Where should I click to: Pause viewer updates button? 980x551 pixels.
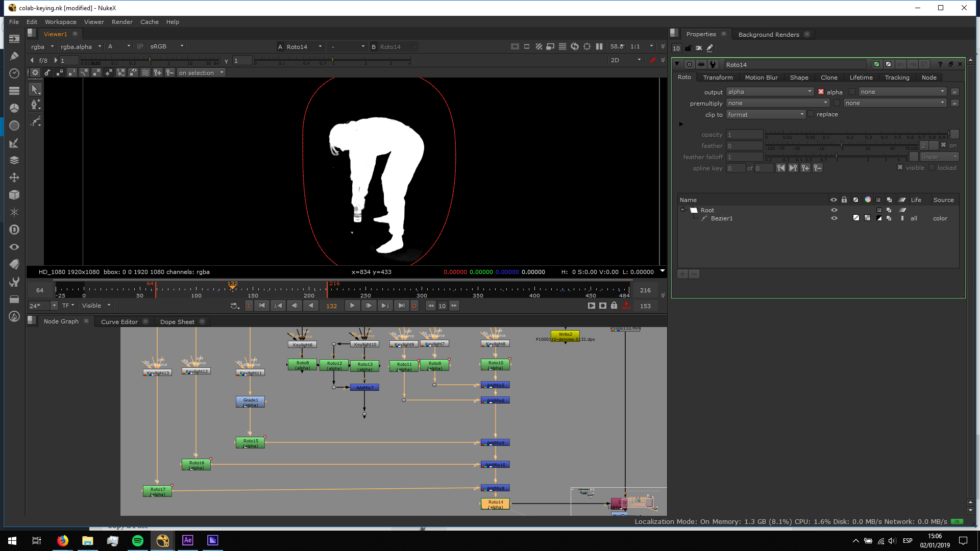coord(599,46)
